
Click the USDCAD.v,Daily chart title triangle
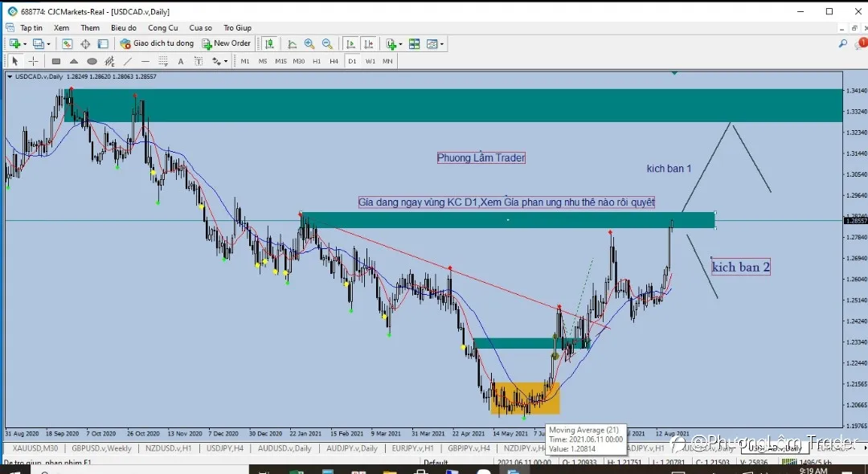[x=10, y=77]
